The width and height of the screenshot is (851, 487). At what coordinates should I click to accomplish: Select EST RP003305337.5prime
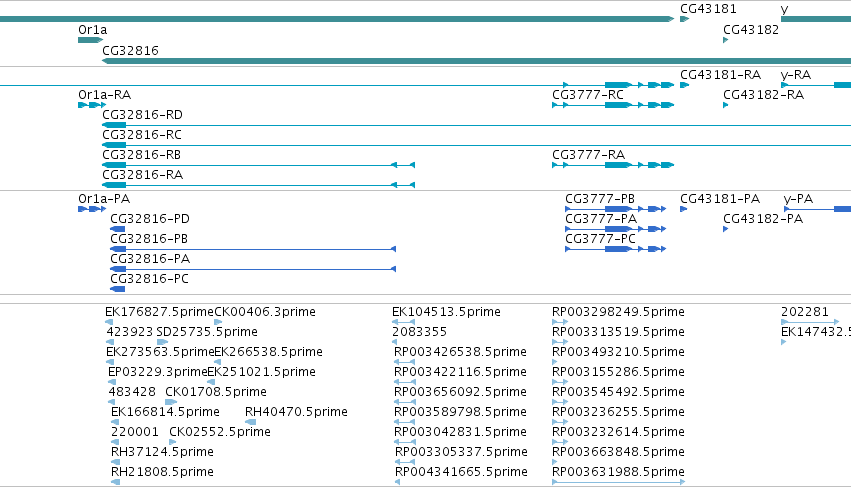pyautogui.click(x=461, y=452)
